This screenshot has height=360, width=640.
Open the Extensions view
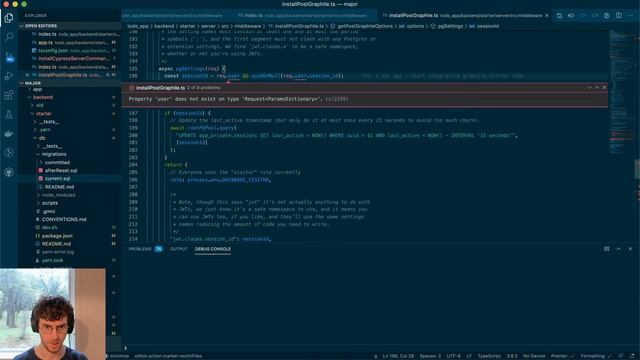click(x=9, y=95)
